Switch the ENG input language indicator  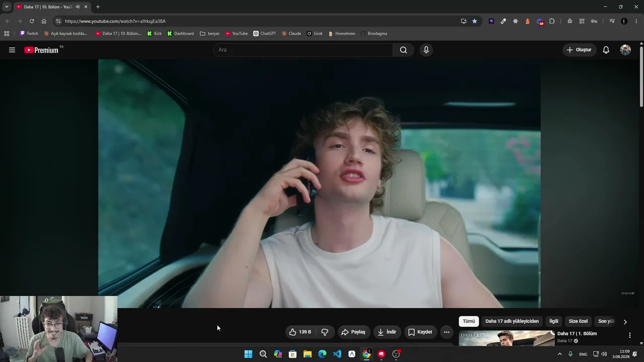coord(583,354)
